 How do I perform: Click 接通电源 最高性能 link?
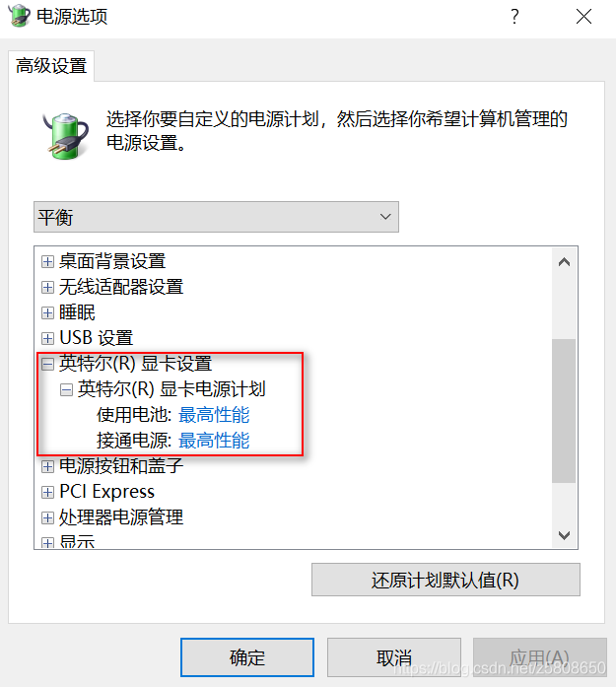pos(214,441)
